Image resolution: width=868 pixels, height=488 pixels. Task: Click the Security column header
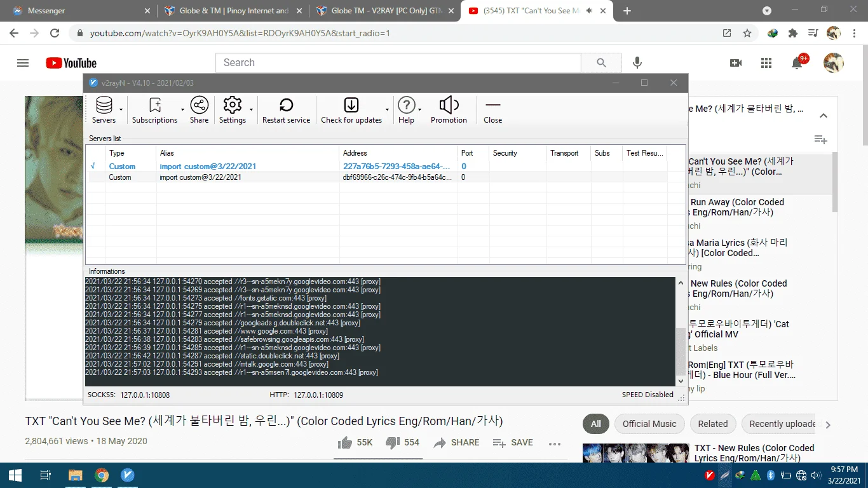click(517, 153)
